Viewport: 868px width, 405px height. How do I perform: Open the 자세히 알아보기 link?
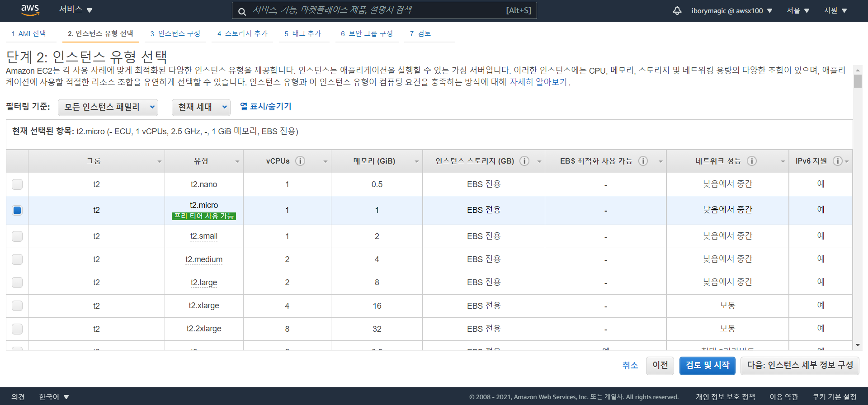[538, 82]
